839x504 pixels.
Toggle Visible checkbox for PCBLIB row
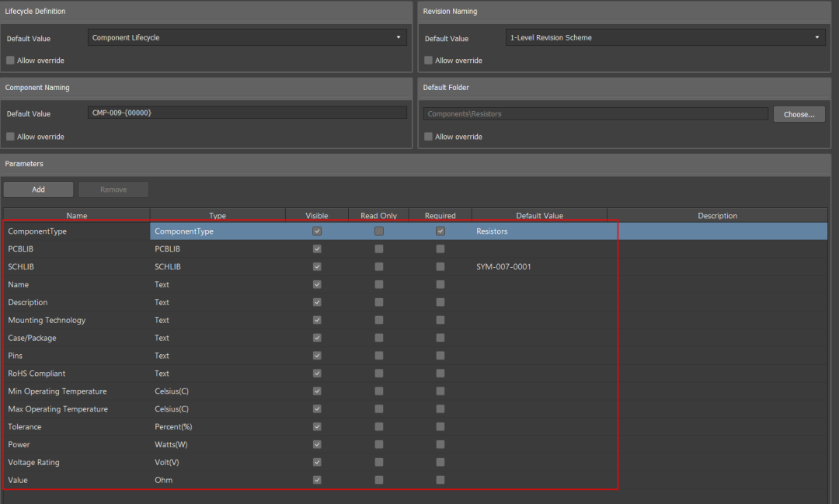tap(317, 249)
